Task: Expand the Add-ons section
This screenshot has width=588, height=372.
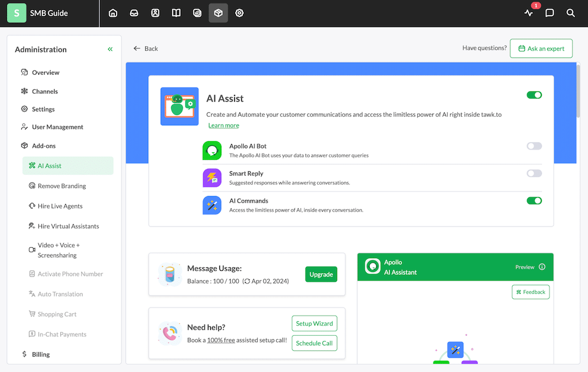Action: [44, 145]
